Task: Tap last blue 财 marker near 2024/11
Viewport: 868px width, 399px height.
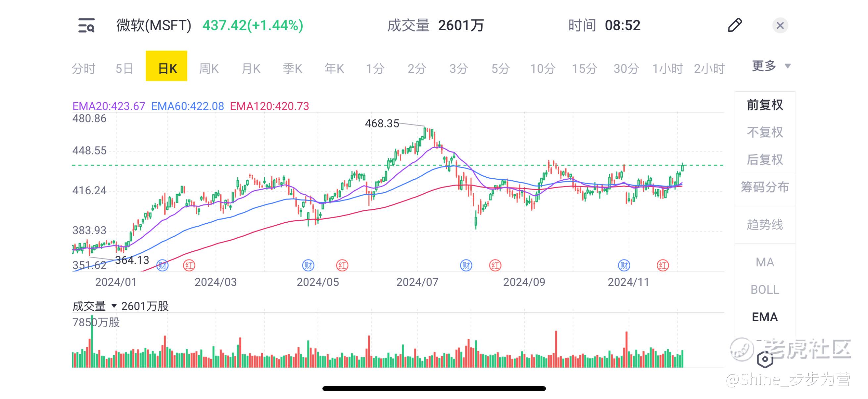Action: [624, 265]
